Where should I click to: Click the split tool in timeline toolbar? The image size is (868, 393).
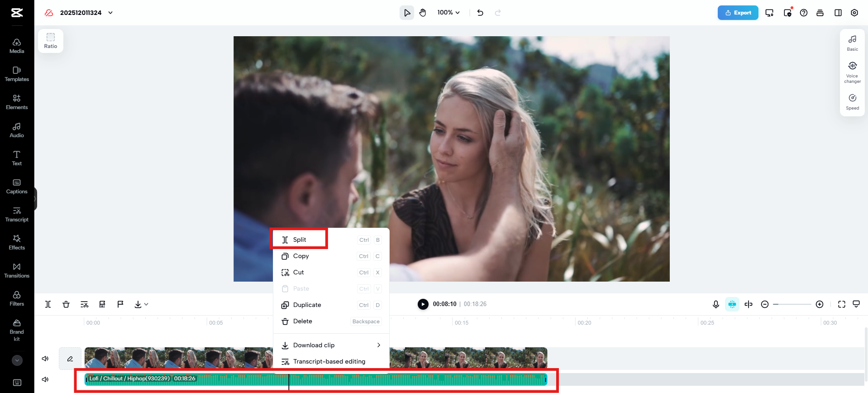point(48,304)
